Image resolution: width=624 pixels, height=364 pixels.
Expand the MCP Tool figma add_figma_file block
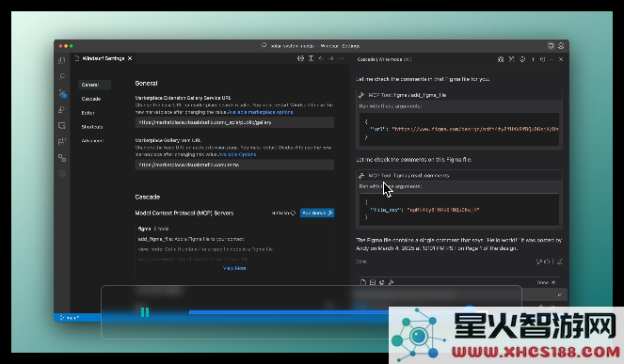(459, 95)
